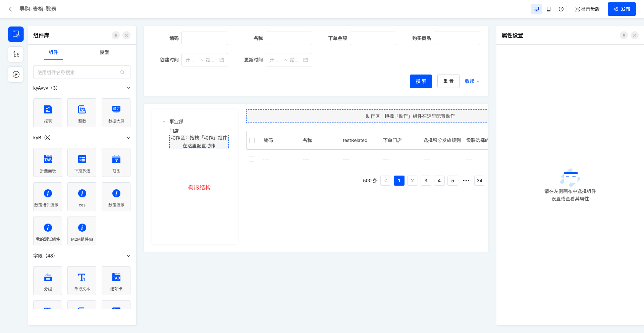Click the 重置 reset button
The width and height of the screenshot is (644, 333).
click(x=448, y=81)
